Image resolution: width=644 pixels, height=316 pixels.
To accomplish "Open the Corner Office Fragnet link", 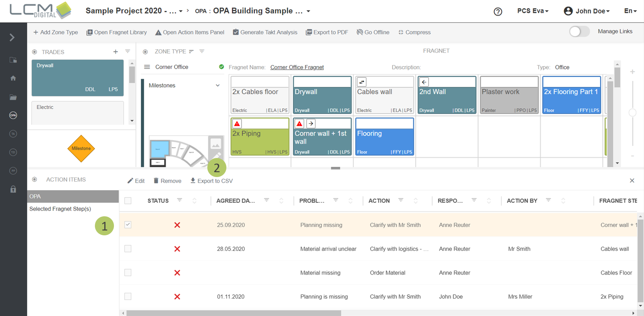I will (297, 68).
